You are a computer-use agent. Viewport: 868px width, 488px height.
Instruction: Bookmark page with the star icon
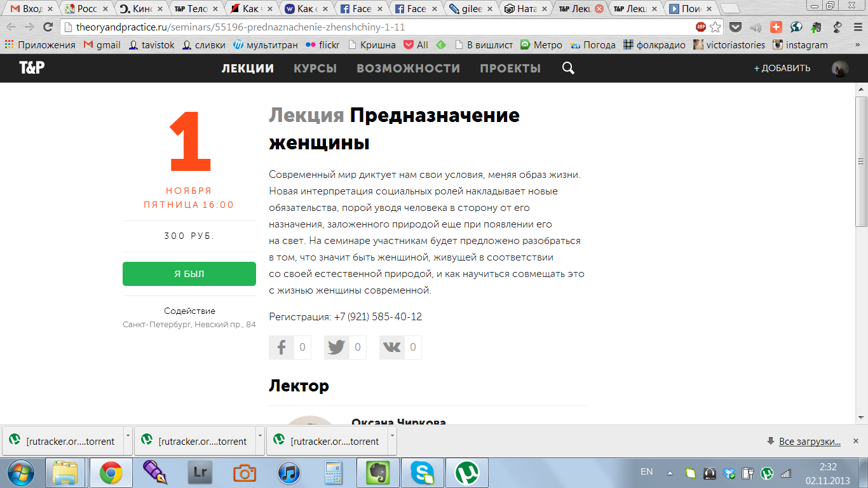(x=715, y=27)
